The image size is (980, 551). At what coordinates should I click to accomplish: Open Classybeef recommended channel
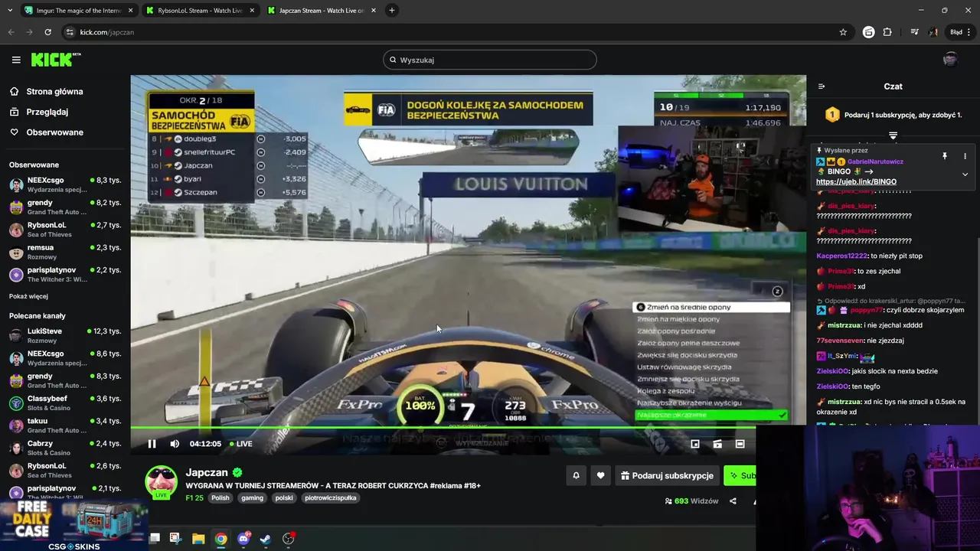pos(65,403)
